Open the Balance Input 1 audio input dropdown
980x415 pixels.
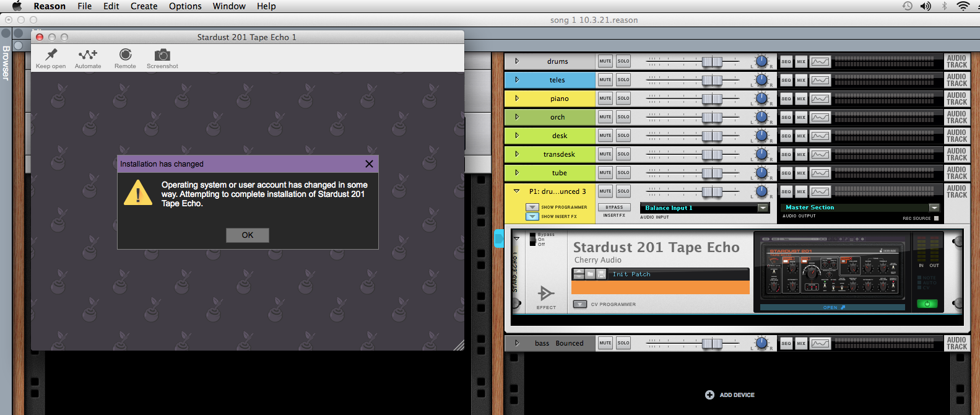pos(763,208)
